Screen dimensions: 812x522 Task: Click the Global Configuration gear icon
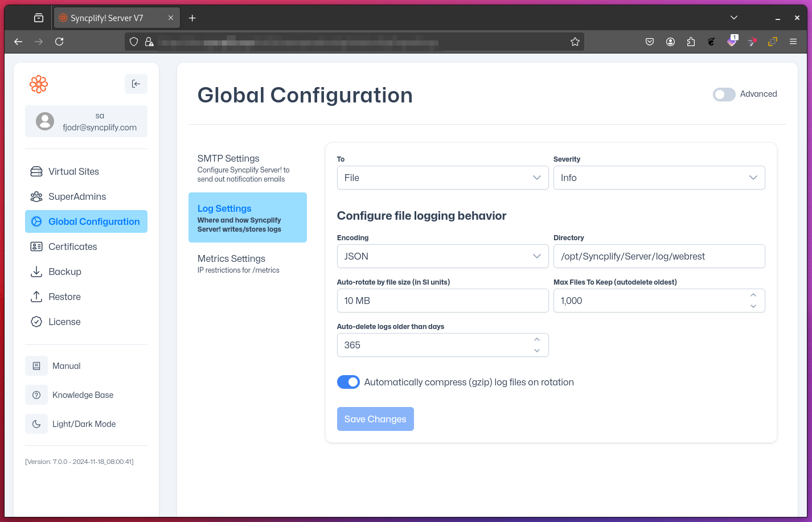(x=36, y=221)
